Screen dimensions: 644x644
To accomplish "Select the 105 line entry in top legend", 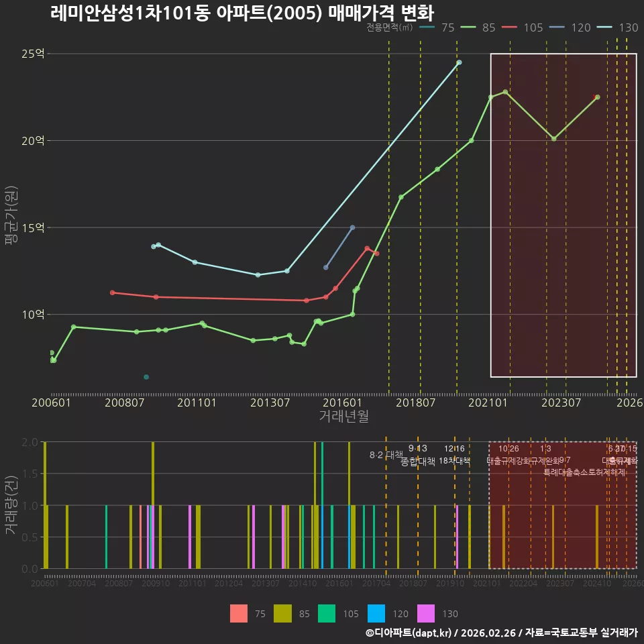I will 523,28.
